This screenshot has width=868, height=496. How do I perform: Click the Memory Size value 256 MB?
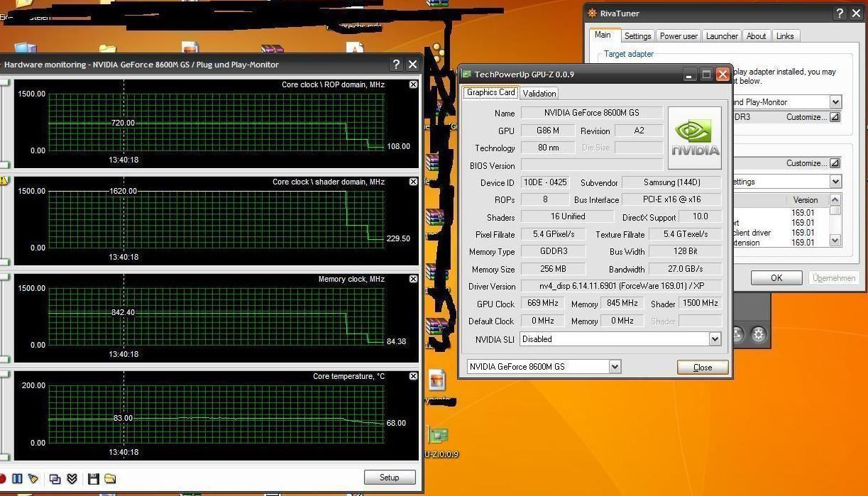click(554, 269)
